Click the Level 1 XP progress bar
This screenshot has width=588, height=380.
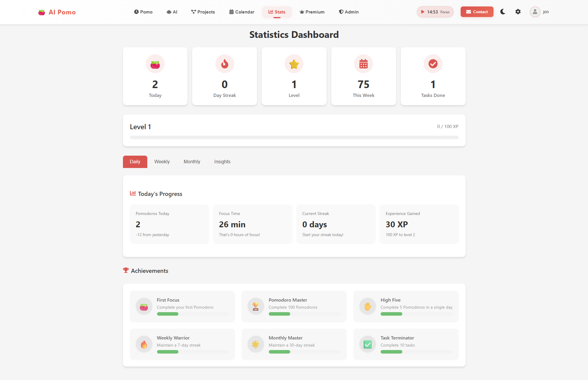(294, 137)
